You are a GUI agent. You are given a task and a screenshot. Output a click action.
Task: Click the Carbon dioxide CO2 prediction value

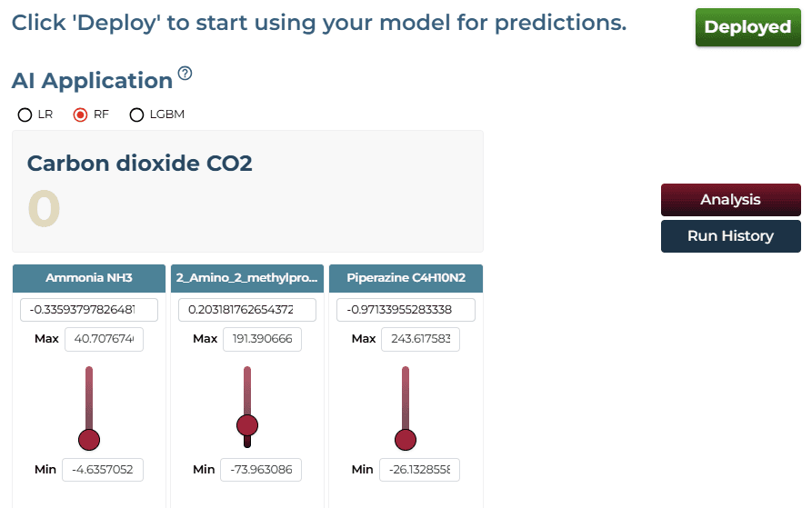tap(44, 208)
